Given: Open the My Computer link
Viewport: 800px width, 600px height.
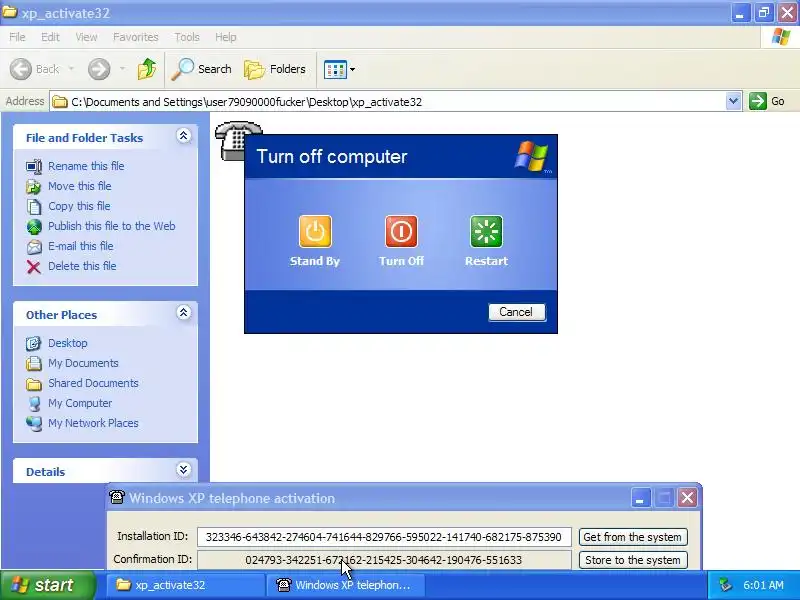Looking at the screenshot, I should point(80,403).
